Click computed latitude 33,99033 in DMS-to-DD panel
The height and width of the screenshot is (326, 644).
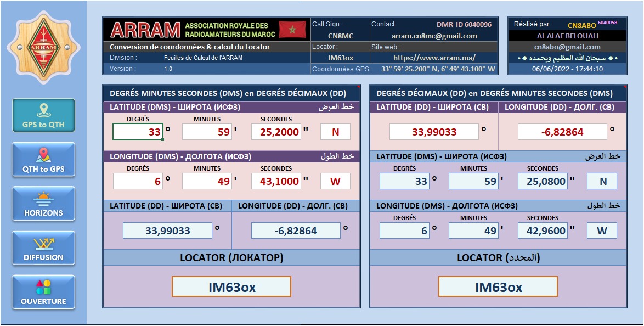[x=167, y=231]
